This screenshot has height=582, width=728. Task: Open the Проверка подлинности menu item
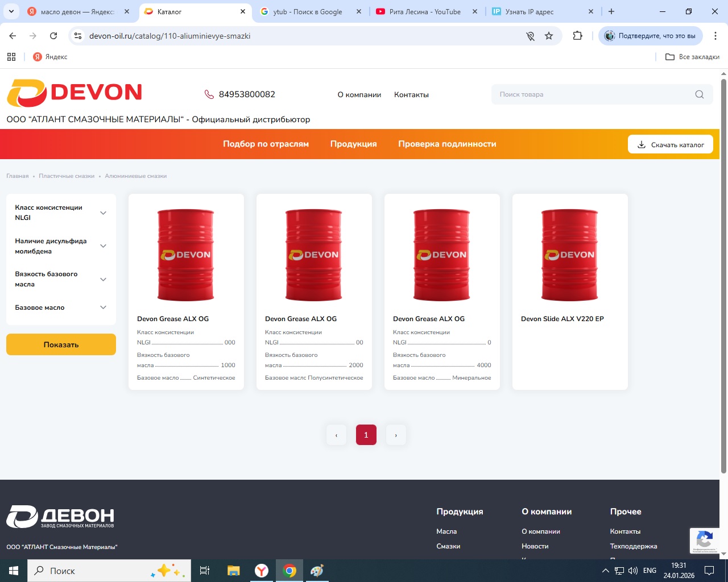pyautogui.click(x=447, y=144)
